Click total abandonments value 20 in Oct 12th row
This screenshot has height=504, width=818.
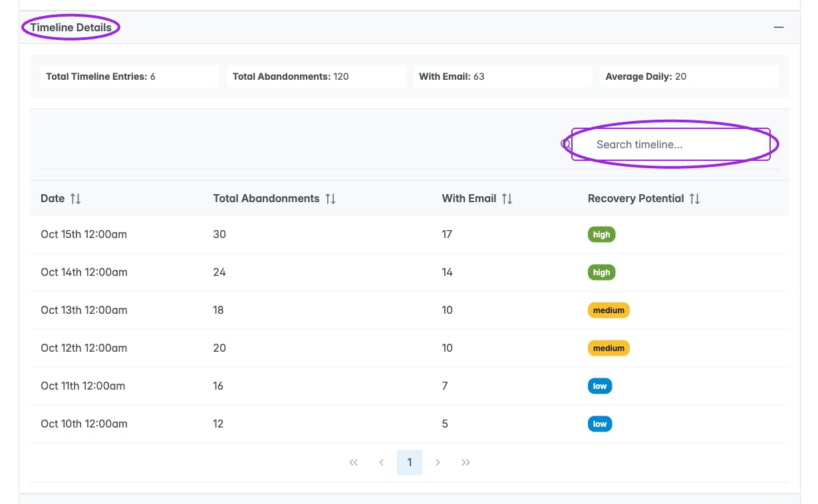[219, 348]
